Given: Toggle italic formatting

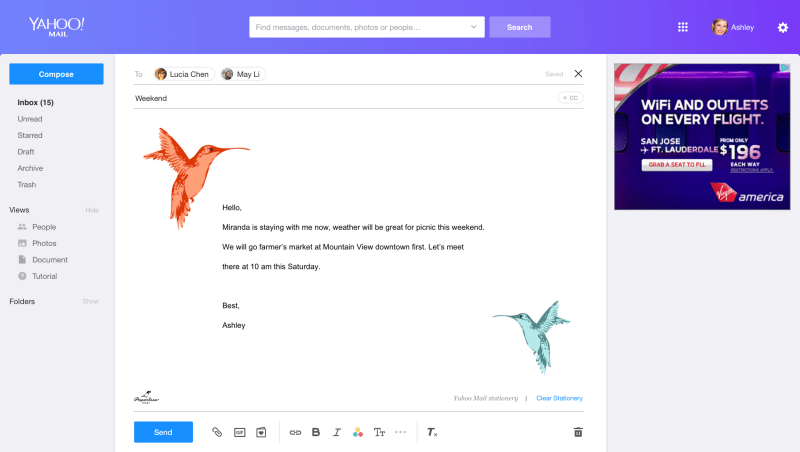Looking at the screenshot, I should point(337,432).
